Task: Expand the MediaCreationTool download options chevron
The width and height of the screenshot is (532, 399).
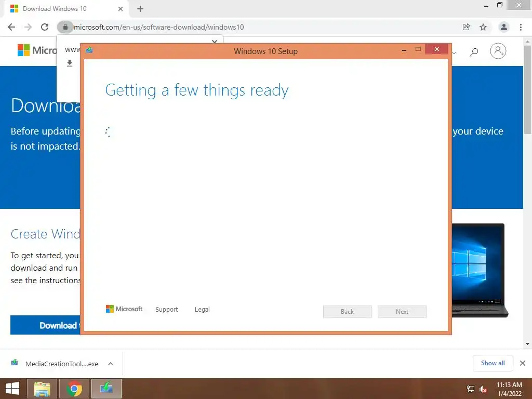Action: pos(111,364)
